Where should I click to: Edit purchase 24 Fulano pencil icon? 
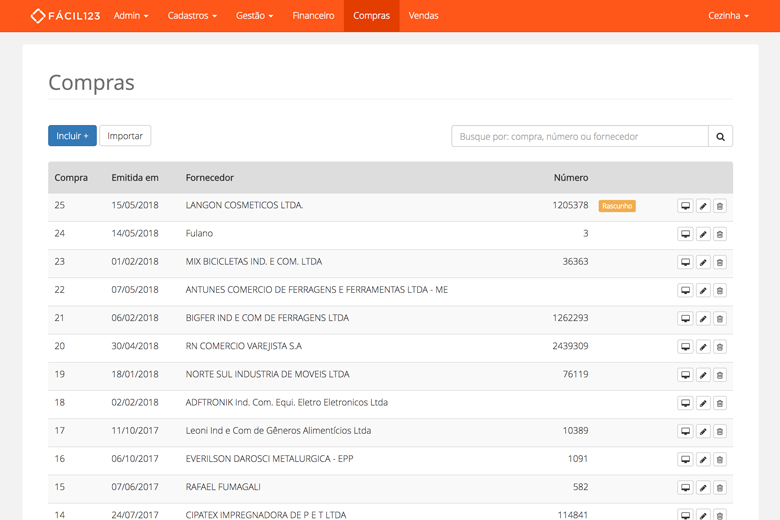coord(703,234)
